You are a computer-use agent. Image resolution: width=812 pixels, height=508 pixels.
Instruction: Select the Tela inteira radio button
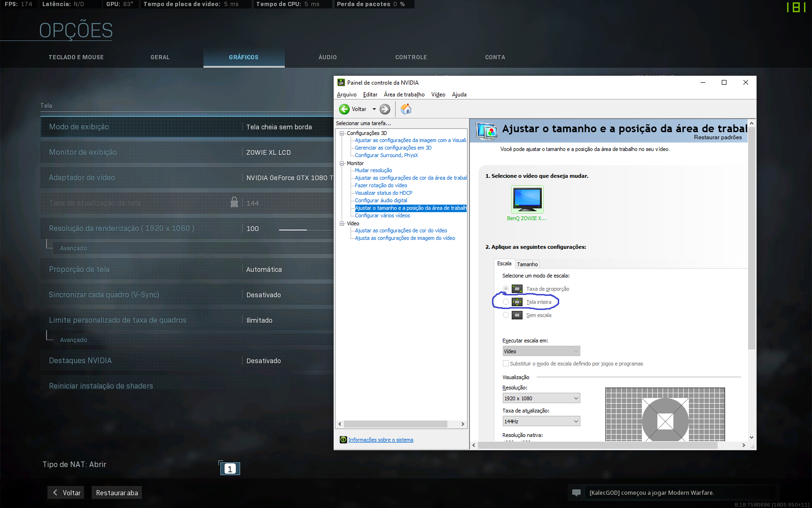click(x=506, y=302)
